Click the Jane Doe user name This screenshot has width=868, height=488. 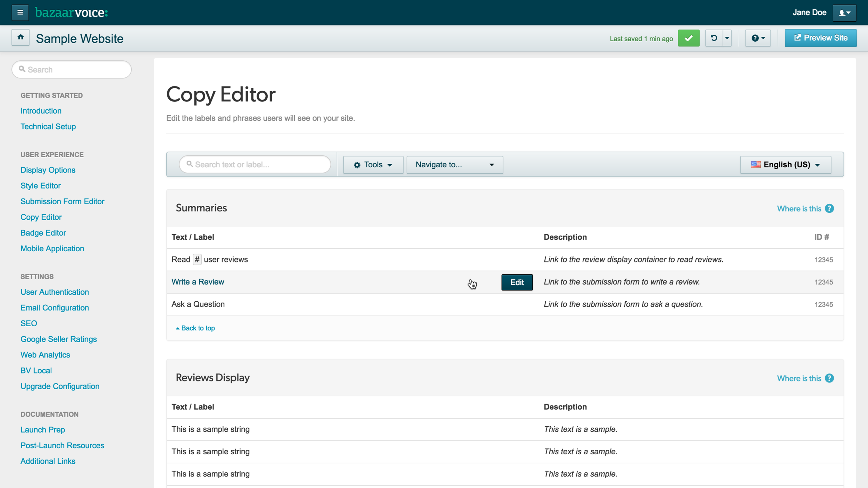[809, 12]
